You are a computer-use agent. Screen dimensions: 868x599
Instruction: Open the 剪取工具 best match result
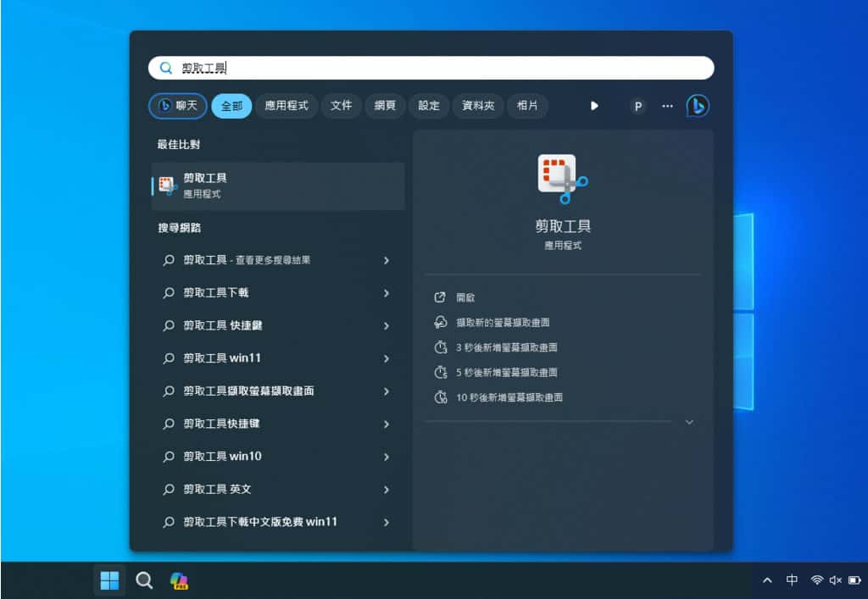[278, 186]
